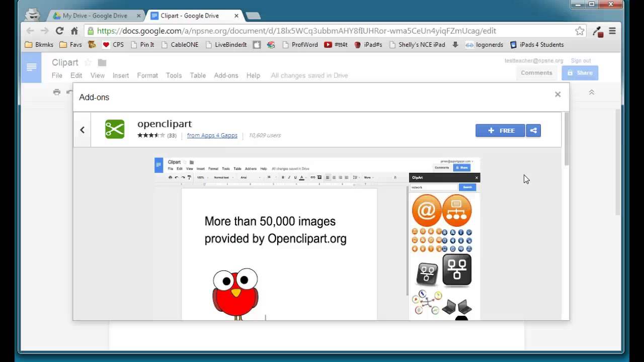This screenshot has height=362, width=644.
Task: Open the Format menu
Action: [147, 75]
